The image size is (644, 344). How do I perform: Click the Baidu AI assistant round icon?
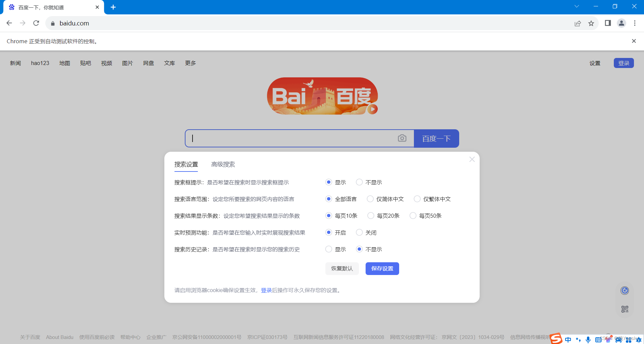coord(625,290)
